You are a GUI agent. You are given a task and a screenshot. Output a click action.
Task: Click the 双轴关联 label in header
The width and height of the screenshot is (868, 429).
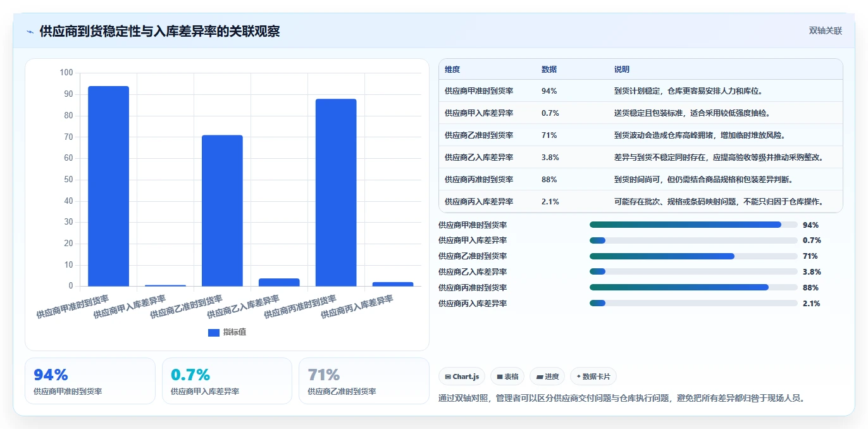(826, 31)
